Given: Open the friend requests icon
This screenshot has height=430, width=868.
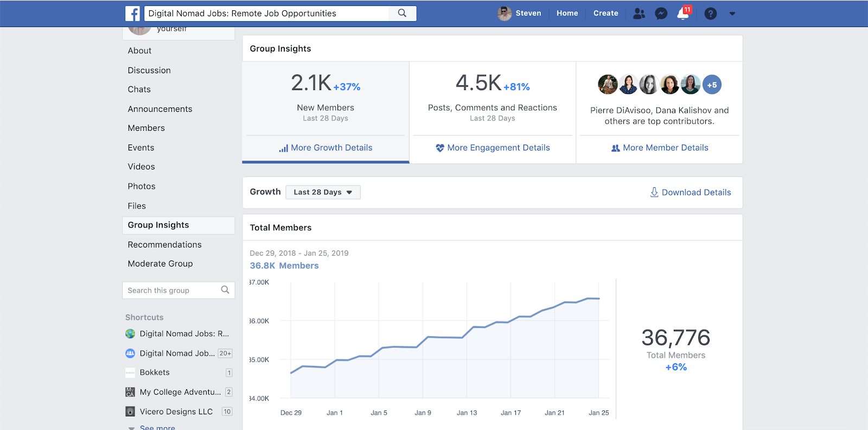Looking at the screenshot, I should 639,14.
